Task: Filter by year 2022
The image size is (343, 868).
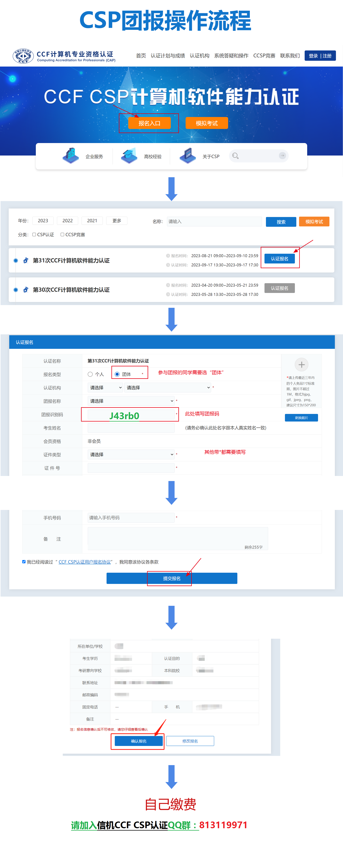Action: 67,221
